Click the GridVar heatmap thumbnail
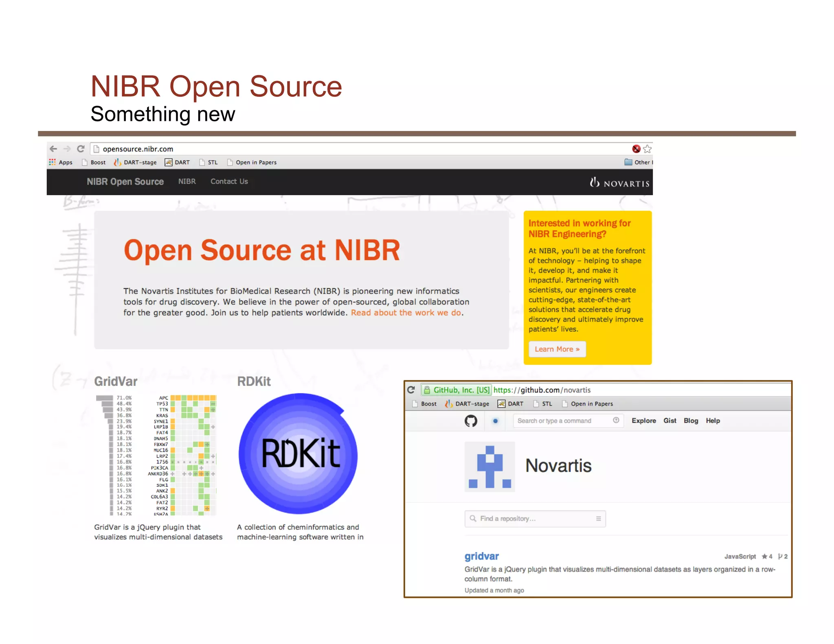 click(x=156, y=455)
